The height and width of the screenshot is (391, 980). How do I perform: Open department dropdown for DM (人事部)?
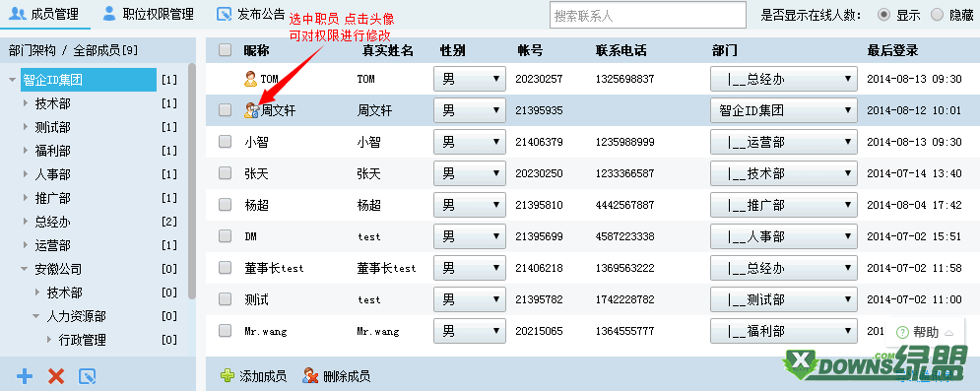tap(783, 236)
